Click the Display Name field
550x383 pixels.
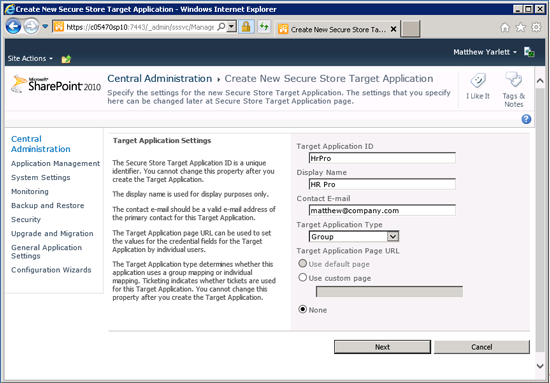[x=382, y=184]
